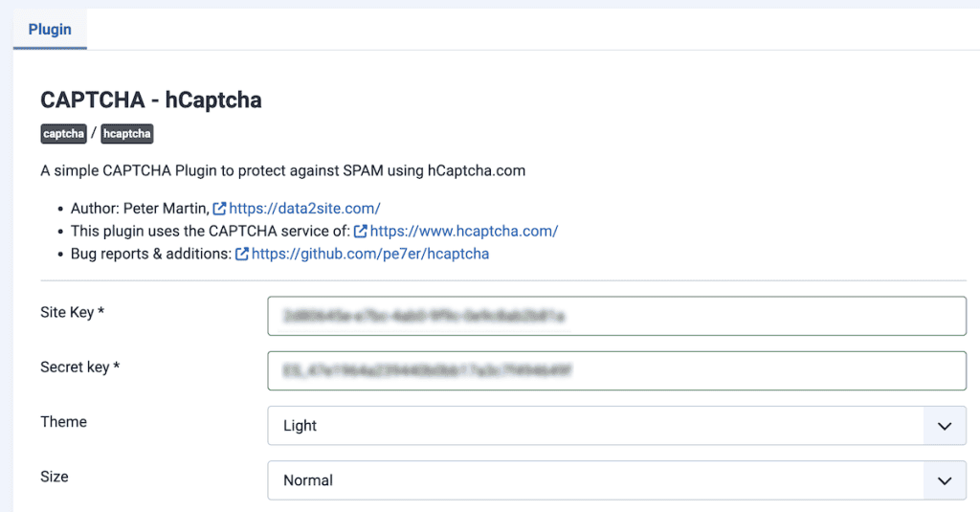The width and height of the screenshot is (980, 512).
Task: Click the 'Site Key *' label
Action: pos(73,312)
